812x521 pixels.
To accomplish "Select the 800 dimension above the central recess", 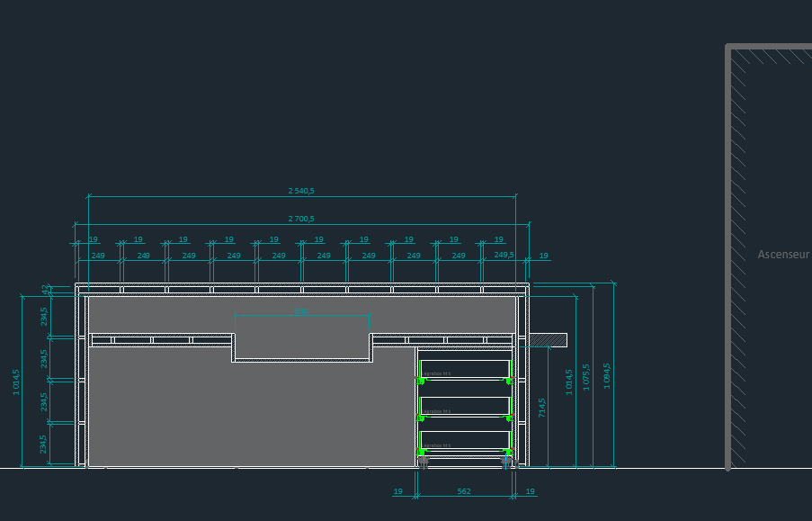I will [301, 312].
